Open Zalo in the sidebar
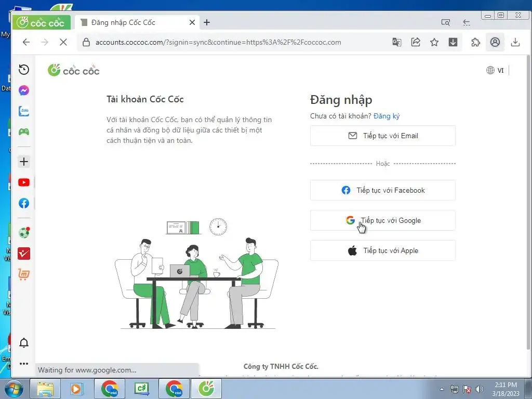The width and height of the screenshot is (532, 399). (x=24, y=111)
